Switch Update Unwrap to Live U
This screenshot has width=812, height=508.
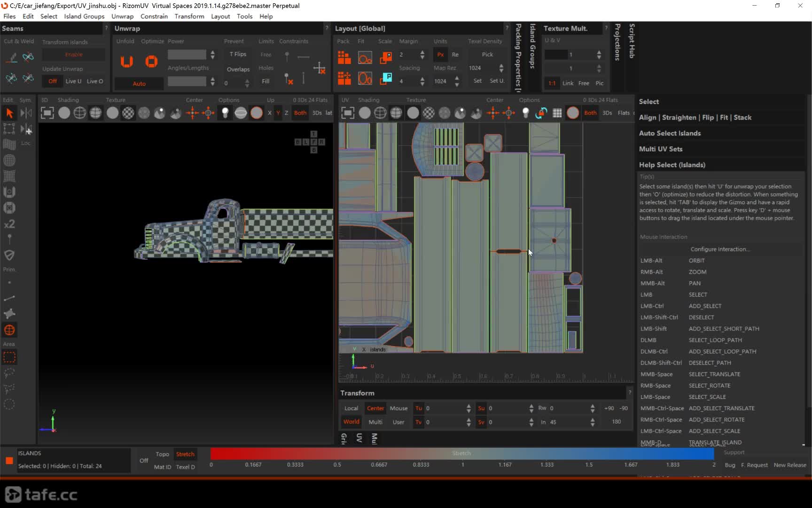[x=73, y=81]
